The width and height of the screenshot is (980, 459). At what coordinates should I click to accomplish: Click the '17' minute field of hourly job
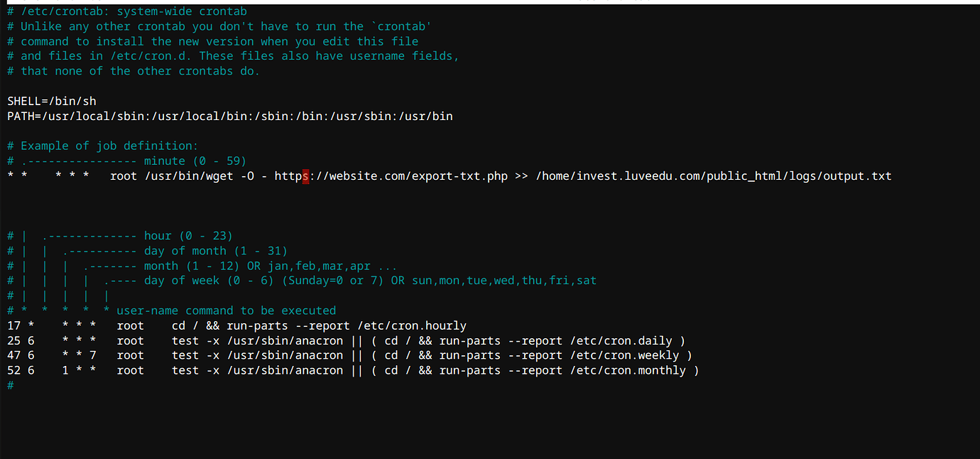pos(14,326)
